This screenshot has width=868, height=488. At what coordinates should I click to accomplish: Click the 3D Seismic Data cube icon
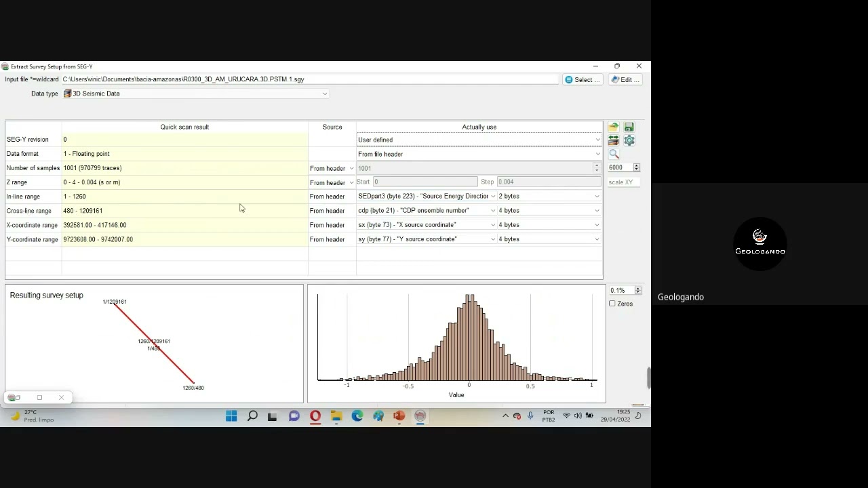click(67, 94)
